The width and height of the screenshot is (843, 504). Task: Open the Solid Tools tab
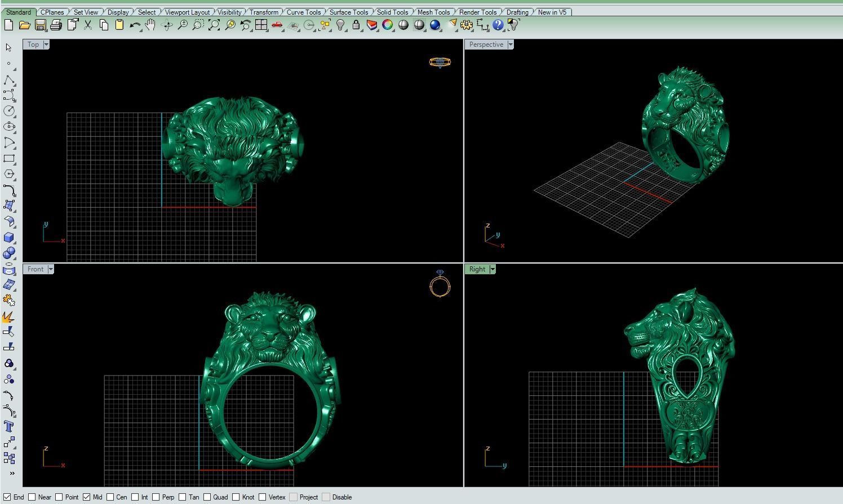(392, 12)
